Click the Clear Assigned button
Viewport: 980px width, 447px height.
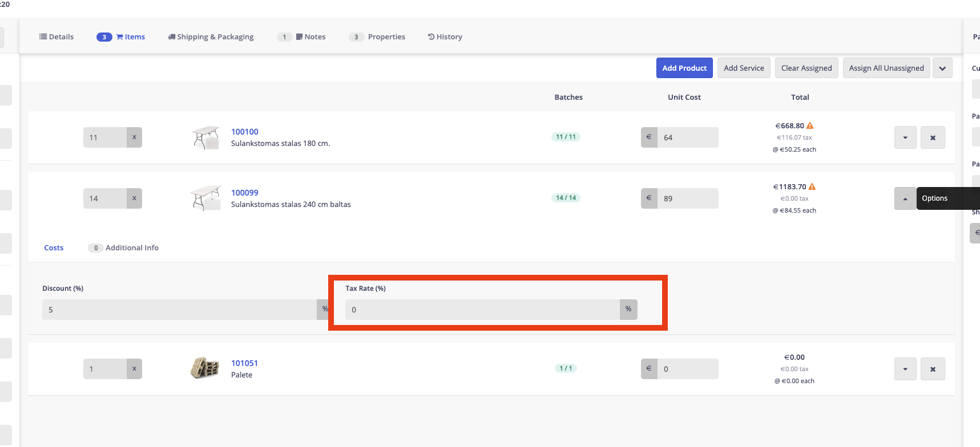pyautogui.click(x=806, y=68)
